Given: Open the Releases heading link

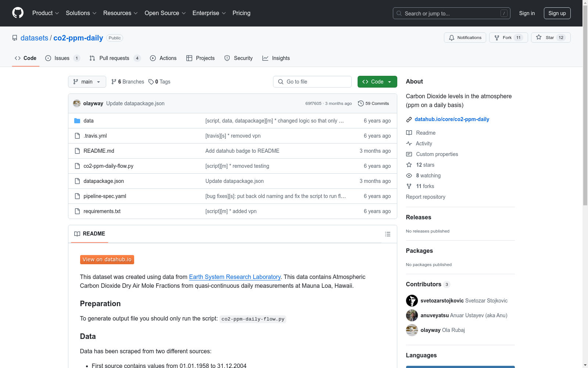Looking at the screenshot, I should coord(419,217).
